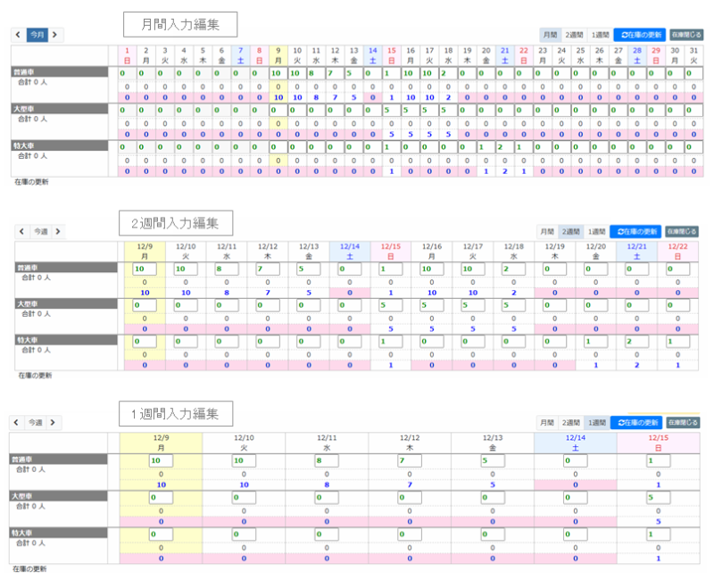Viewport: 714px width, 588px height.
Task: Select 2週間 tab in the 2-week view toolbar
Action: point(570,231)
